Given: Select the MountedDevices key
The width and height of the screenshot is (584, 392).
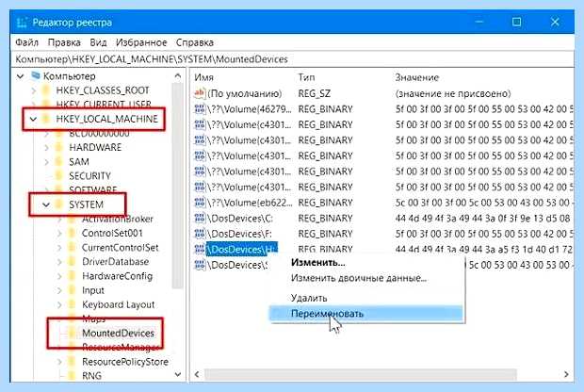Looking at the screenshot, I should click(x=118, y=334).
